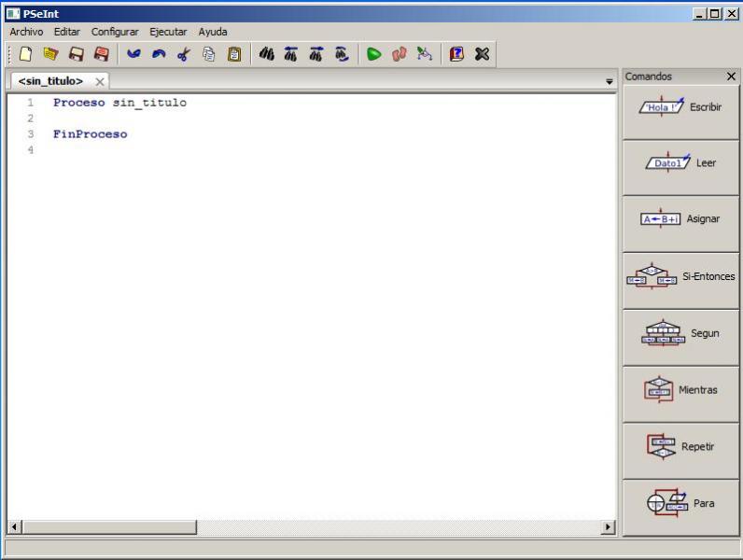743x560 pixels.
Task: Run the program with green play icon
Action: click(373, 54)
